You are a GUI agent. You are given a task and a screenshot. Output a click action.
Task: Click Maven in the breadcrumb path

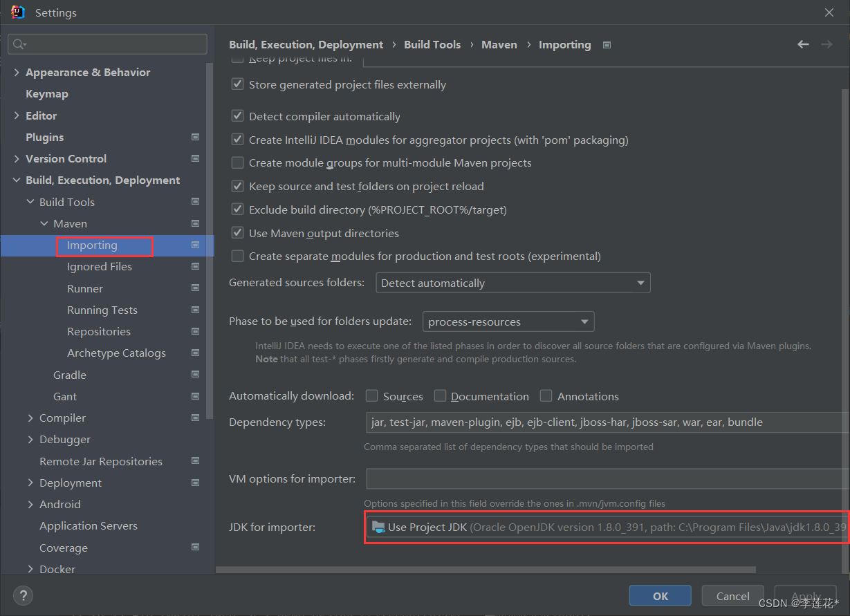click(499, 44)
